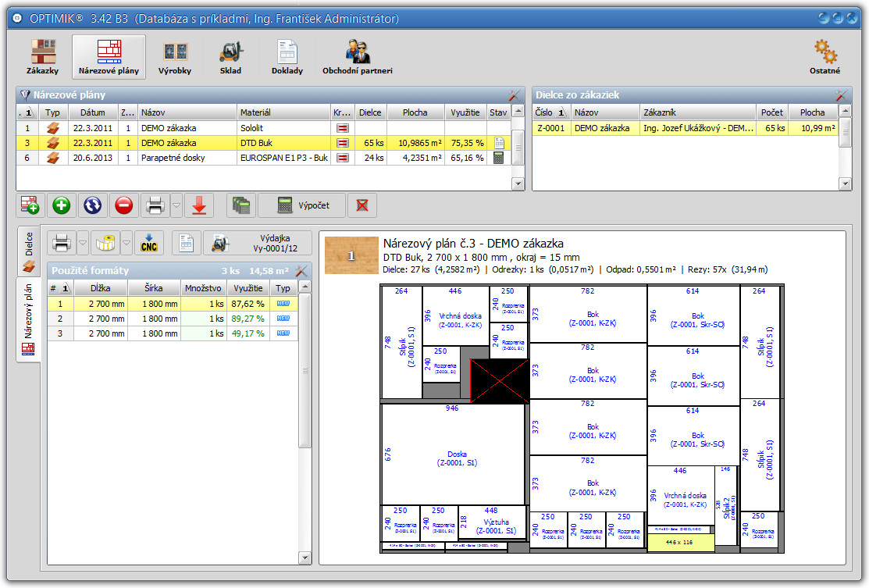The image size is (869, 588).
Task: Select format row with 49,17 % utilization
Action: (173, 333)
